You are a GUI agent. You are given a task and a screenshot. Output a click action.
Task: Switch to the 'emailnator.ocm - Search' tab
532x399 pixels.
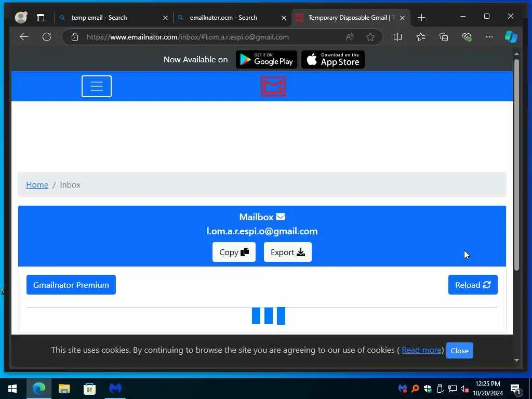point(223,18)
